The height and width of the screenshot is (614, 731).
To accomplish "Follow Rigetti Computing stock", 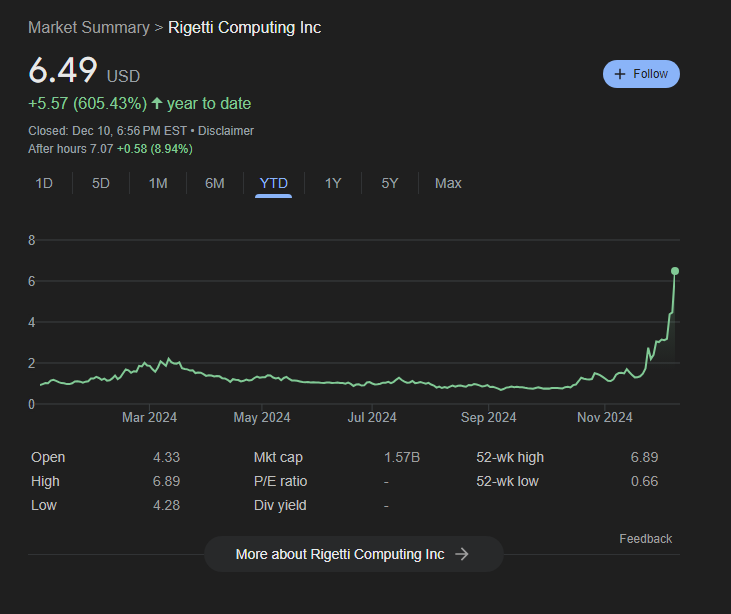I will click(641, 74).
